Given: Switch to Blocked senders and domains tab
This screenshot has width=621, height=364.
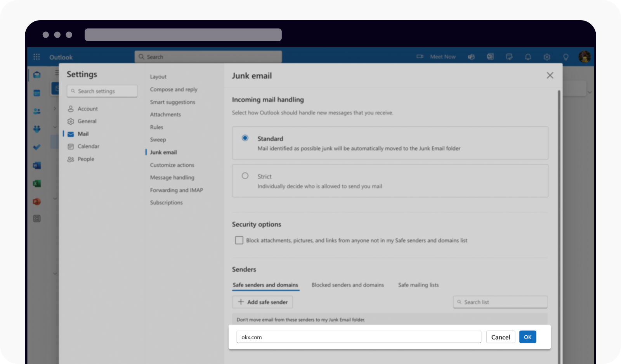Looking at the screenshot, I should (x=347, y=285).
